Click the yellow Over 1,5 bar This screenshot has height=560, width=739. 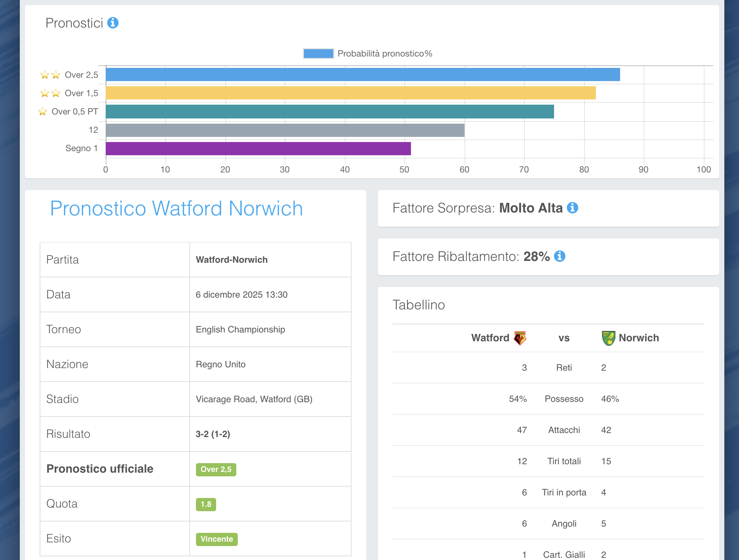pos(350,93)
